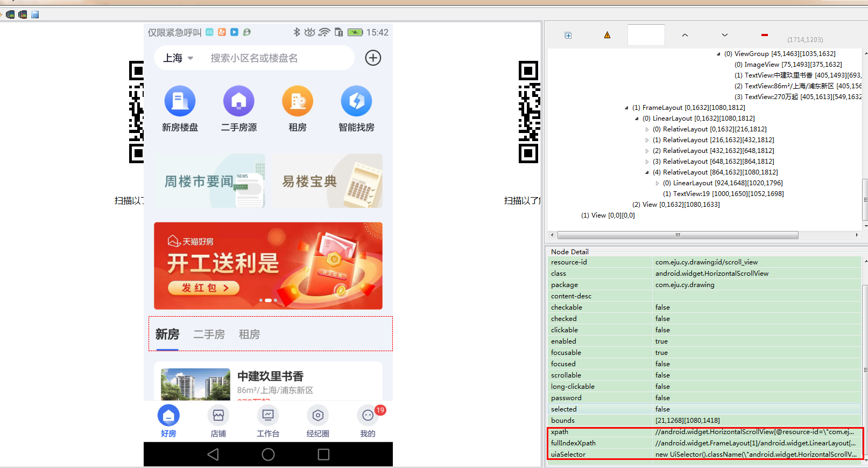
Task: Tap the Android recent apps square
Action: (323, 455)
